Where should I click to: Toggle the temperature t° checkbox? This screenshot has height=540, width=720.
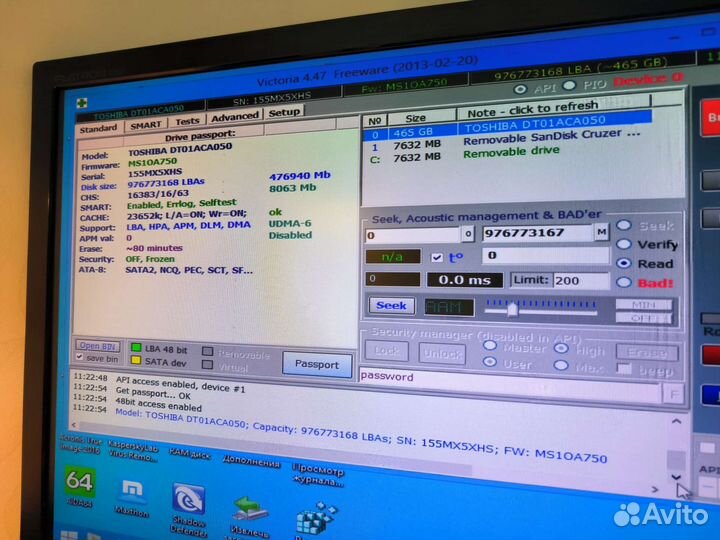click(x=437, y=258)
